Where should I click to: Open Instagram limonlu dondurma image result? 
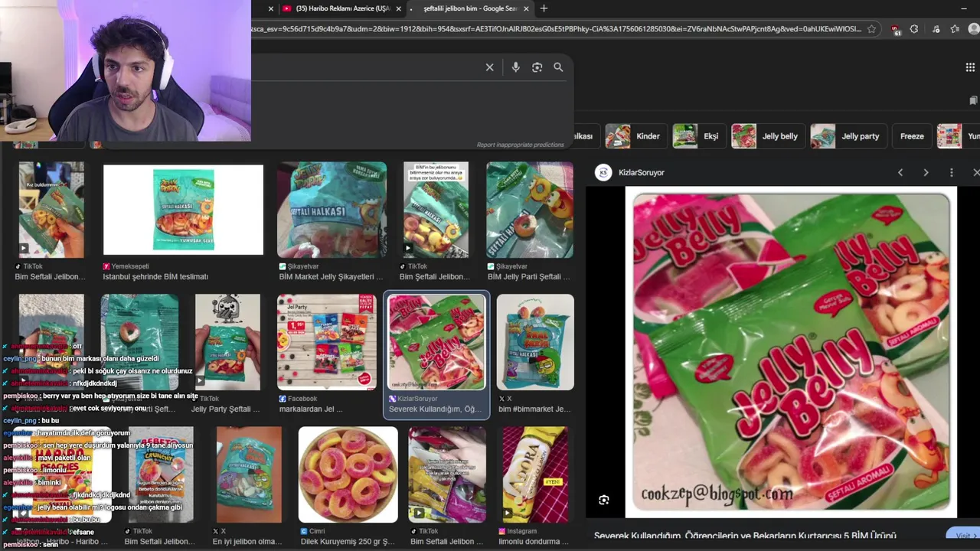535,474
